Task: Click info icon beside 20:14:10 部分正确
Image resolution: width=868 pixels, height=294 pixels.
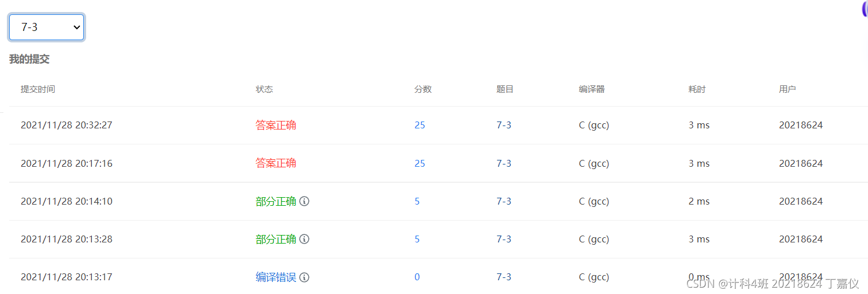Action: coord(304,201)
